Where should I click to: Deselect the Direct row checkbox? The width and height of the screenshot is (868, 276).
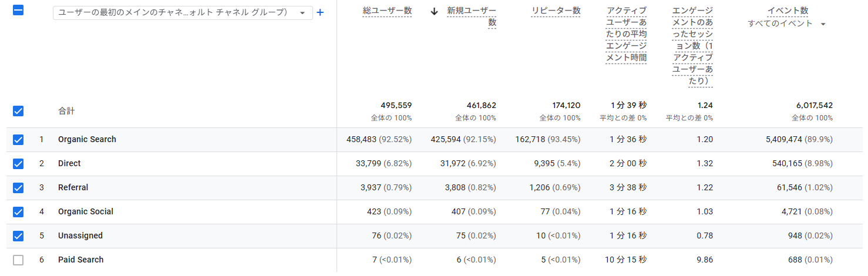(18, 164)
